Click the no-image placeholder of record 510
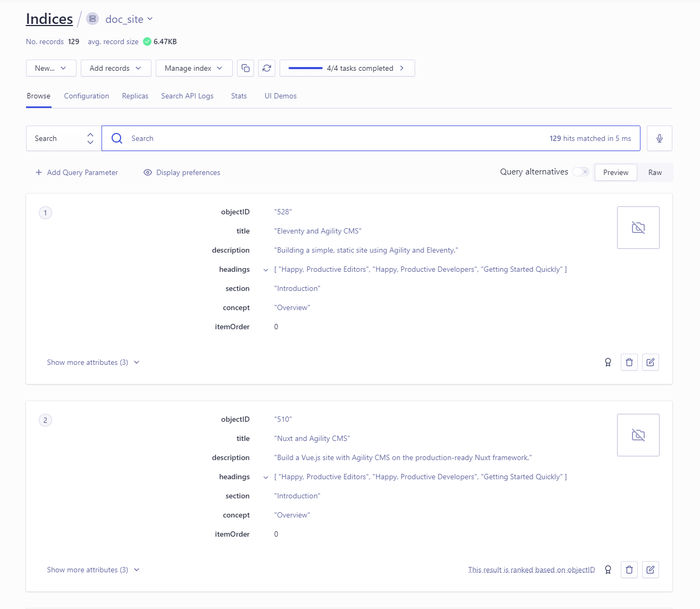 click(x=638, y=435)
